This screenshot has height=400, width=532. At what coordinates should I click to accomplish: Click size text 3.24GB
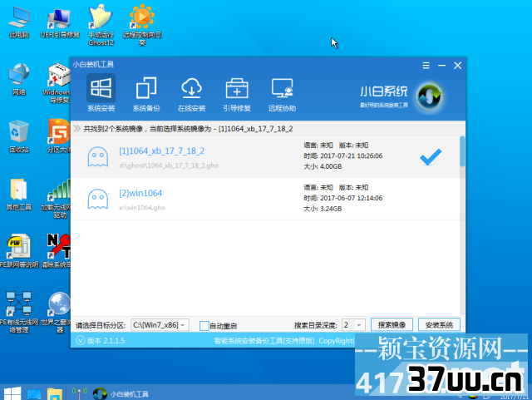(331, 209)
